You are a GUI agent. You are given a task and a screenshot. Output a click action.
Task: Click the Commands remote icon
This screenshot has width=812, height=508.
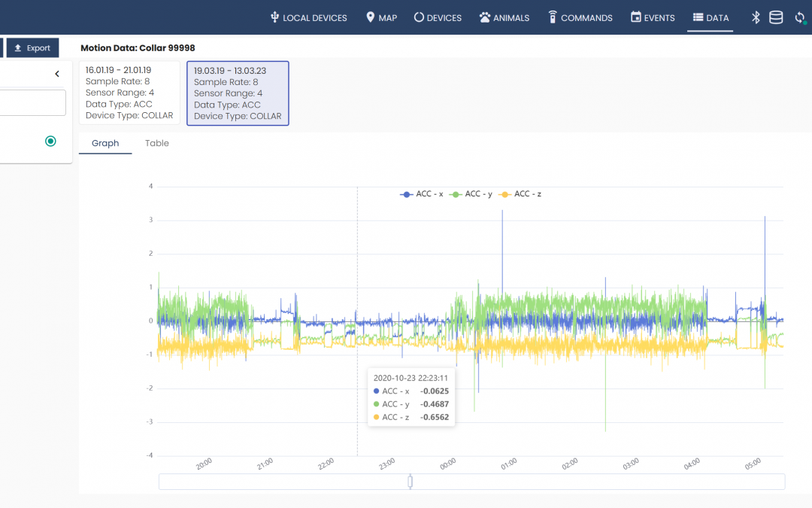point(553,17)
